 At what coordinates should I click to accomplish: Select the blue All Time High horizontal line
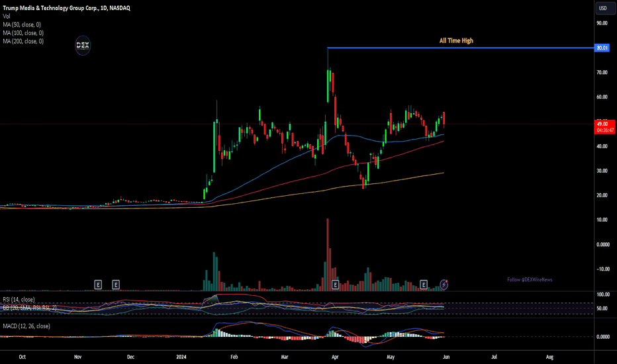[x=460, y=48]
